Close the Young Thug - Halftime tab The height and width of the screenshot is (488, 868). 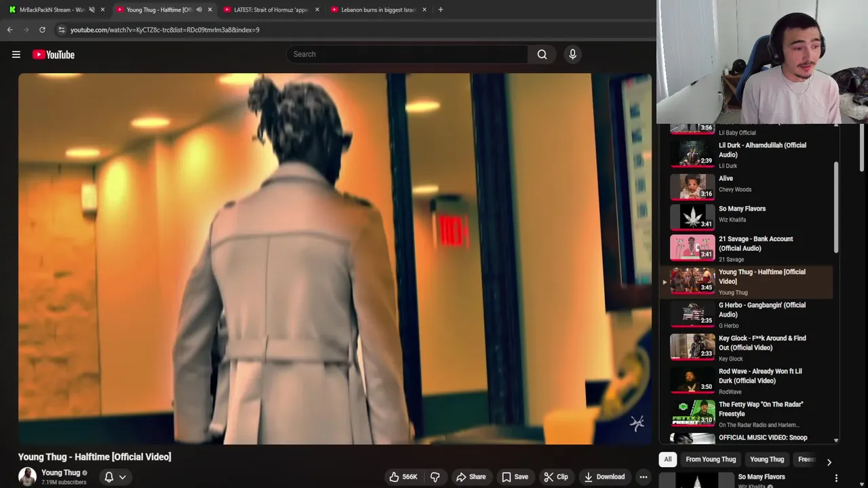[210, 9]
